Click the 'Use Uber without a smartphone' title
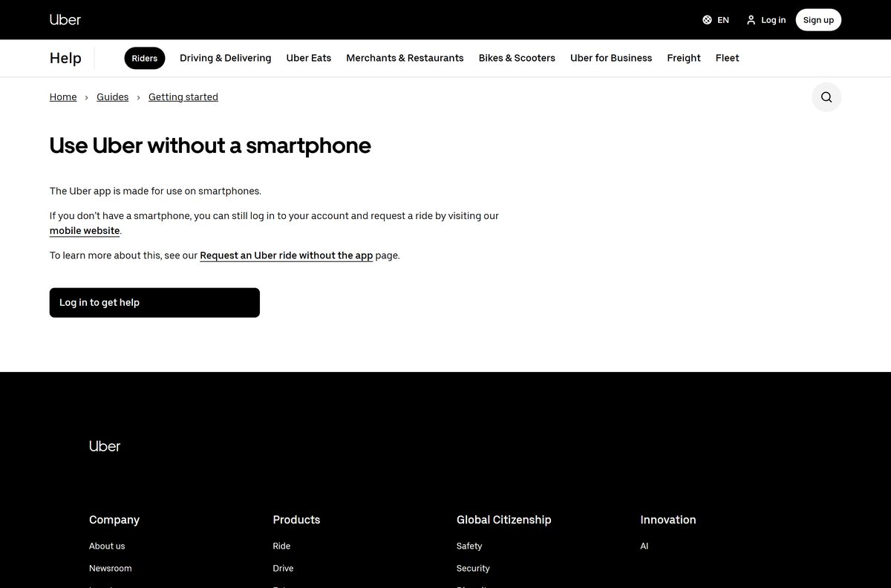891x588 pixels. click(210, 146)
